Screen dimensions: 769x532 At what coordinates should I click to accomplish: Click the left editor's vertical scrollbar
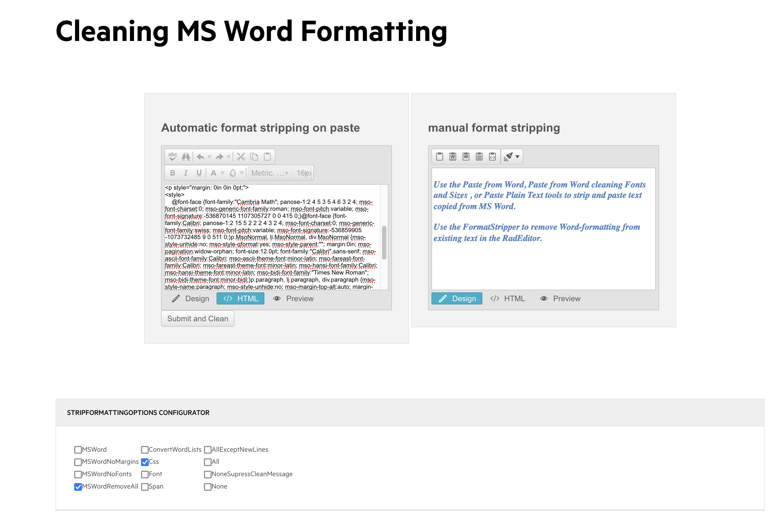point(384,242)
